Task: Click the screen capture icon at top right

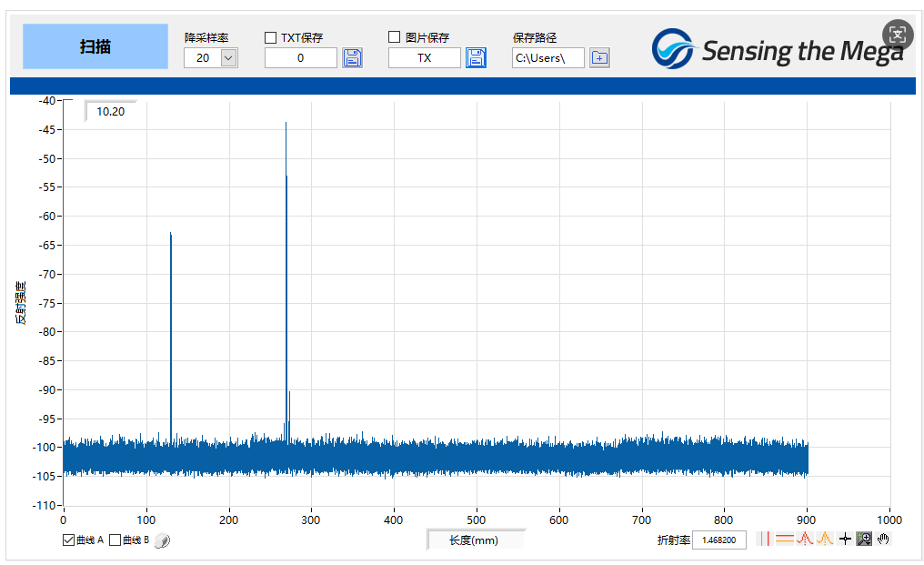Action: pos(897,35)
